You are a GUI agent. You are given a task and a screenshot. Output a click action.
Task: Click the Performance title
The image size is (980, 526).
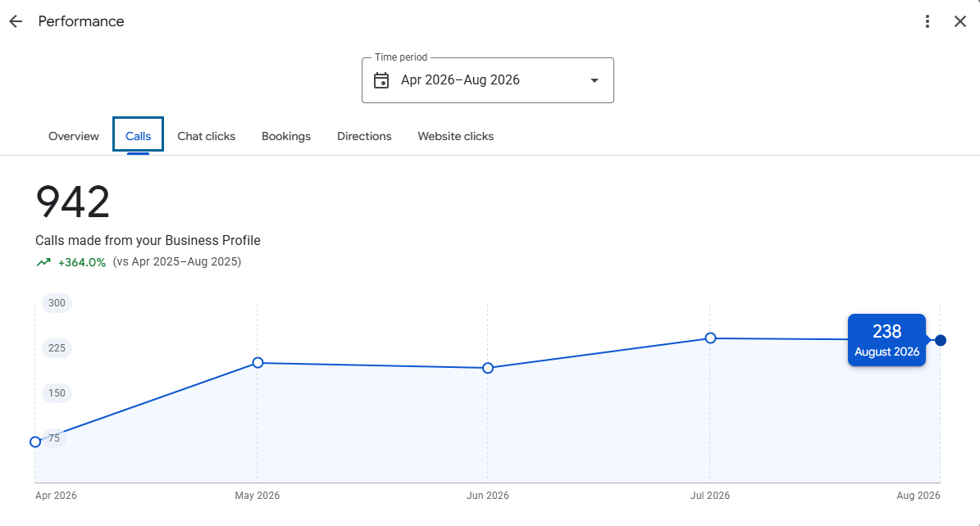pos(81,21)
